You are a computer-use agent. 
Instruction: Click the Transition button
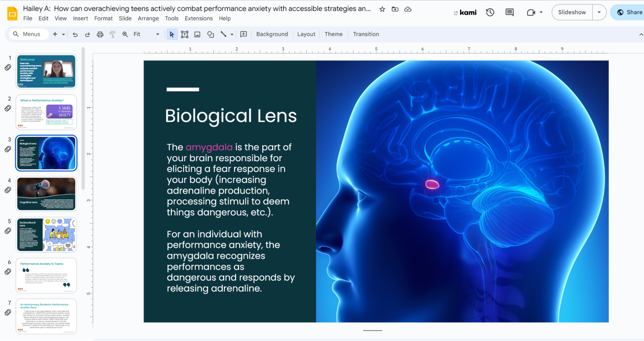[x=366, y=34]
